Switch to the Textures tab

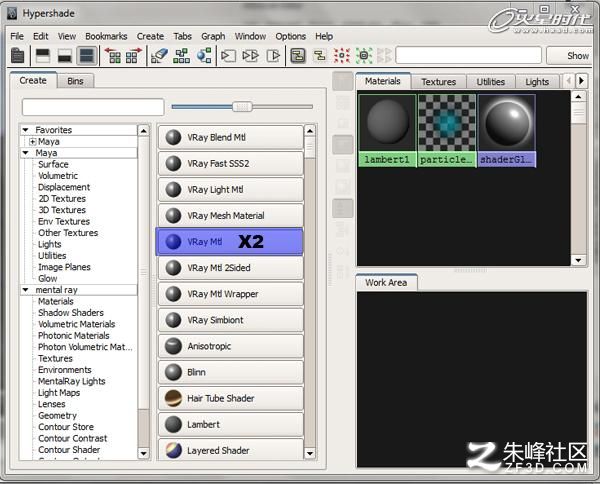click(439, 82)
